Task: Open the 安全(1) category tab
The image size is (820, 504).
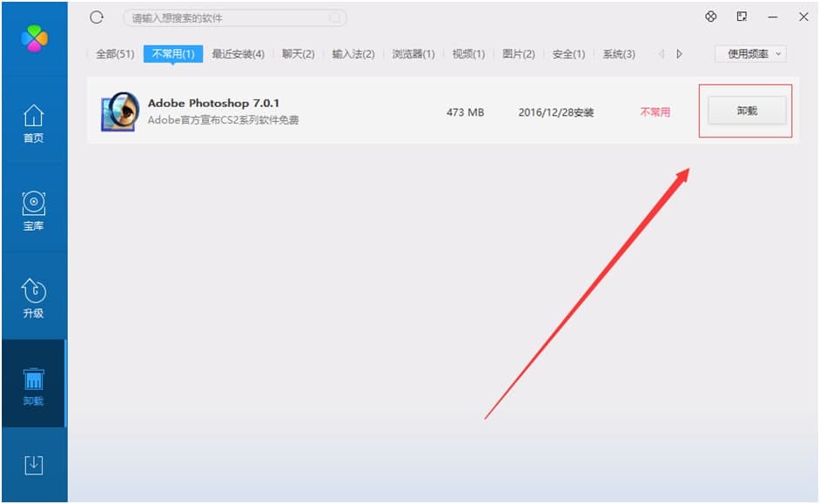Action: pyautogui.click(x=568, y=54)
